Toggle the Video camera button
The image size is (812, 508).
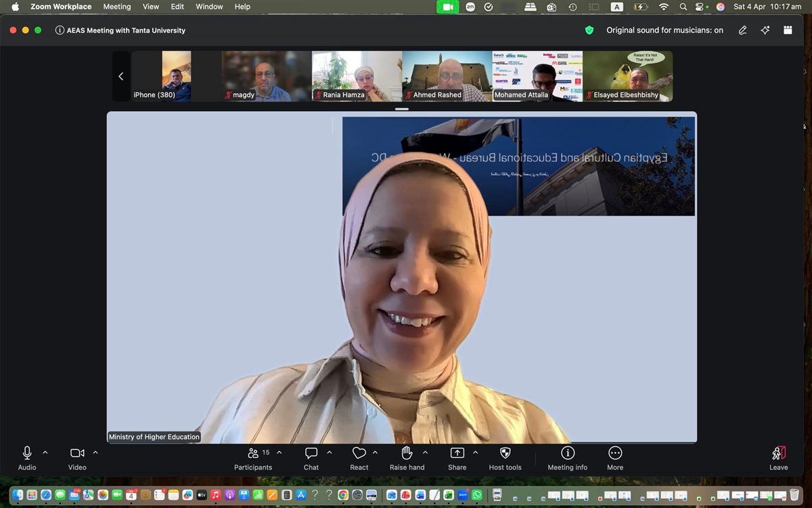point(77,453)
